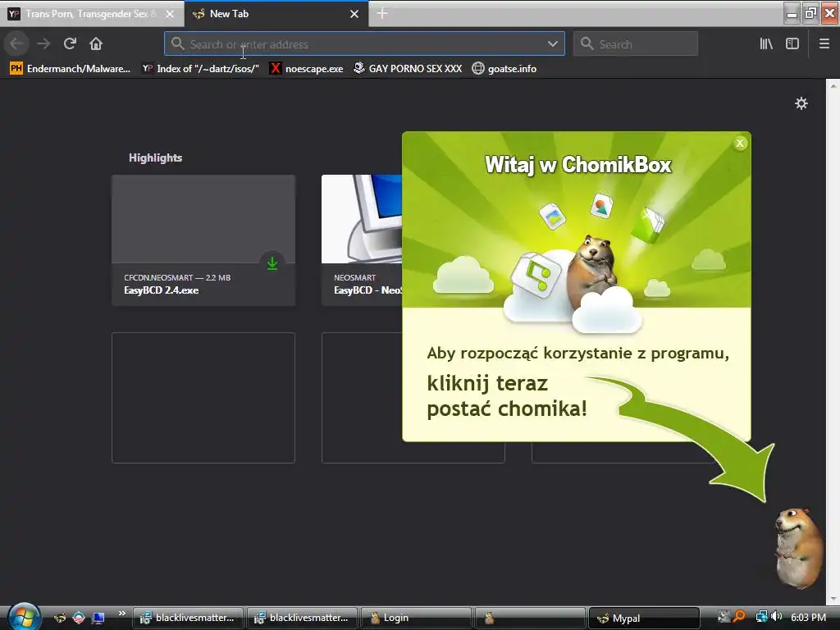Screen dimensions: 840x630
Task: Open a new tab with plus button
Action: coord(382,13)
